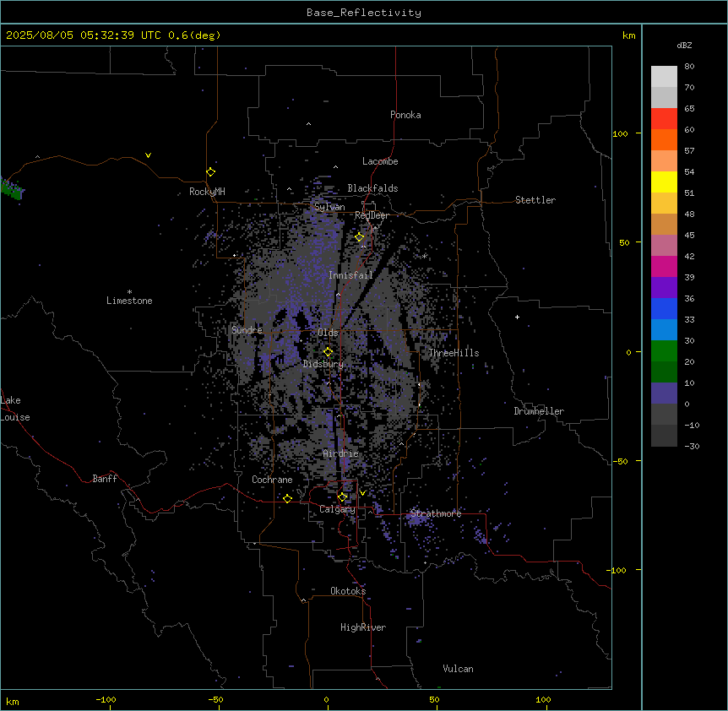Click the Olds label

click(x=328, y=333)
